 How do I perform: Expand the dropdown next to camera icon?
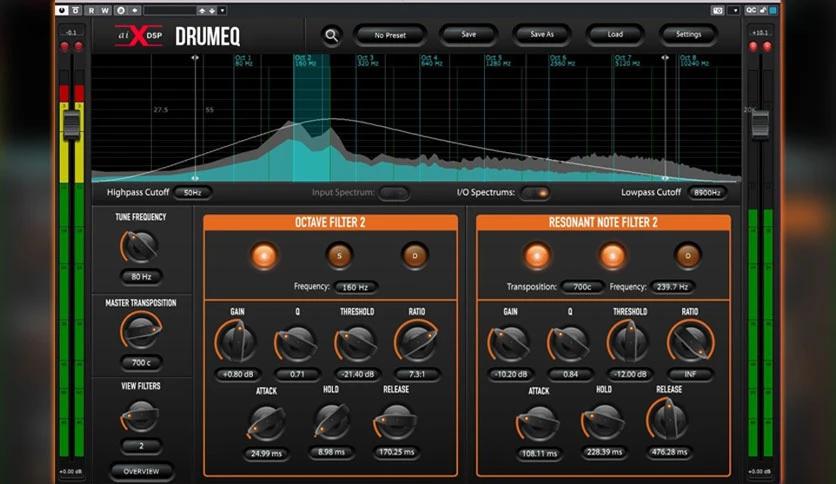735,10
